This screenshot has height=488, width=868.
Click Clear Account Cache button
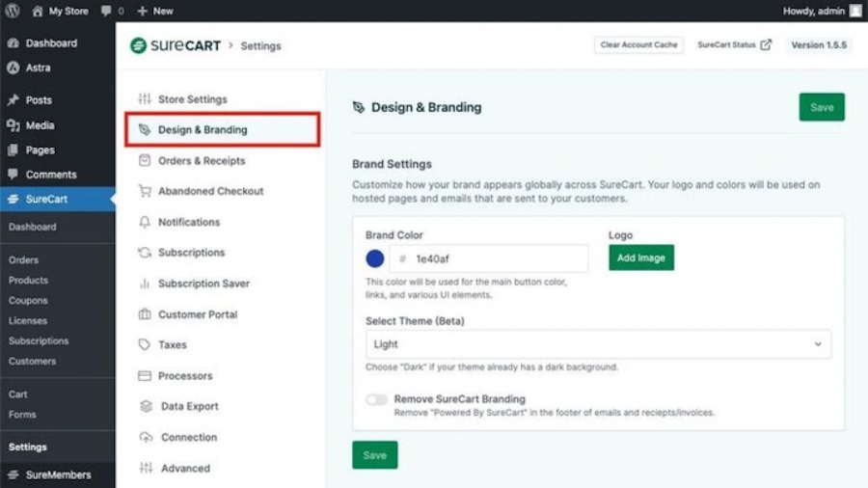[x=638, y=44]
